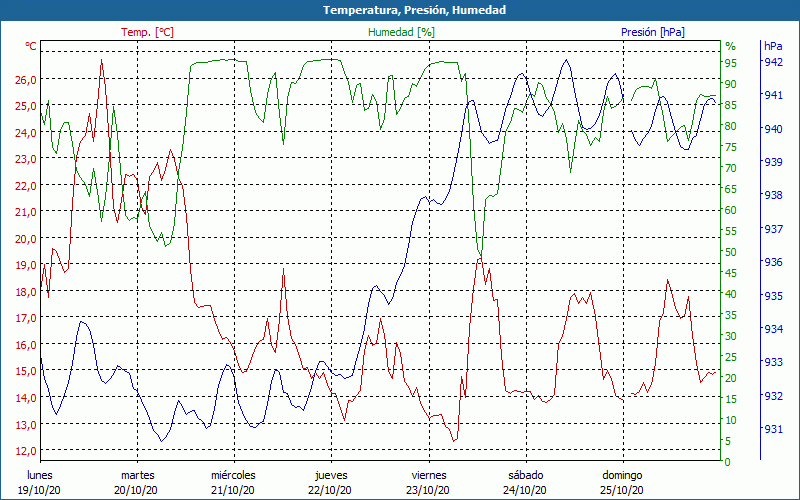Image resolution: width=800 pixels, height=500 pixels.
Task: Click the chart title 'Temperatura, Presión, Humedad'
Action: point(414,10)
